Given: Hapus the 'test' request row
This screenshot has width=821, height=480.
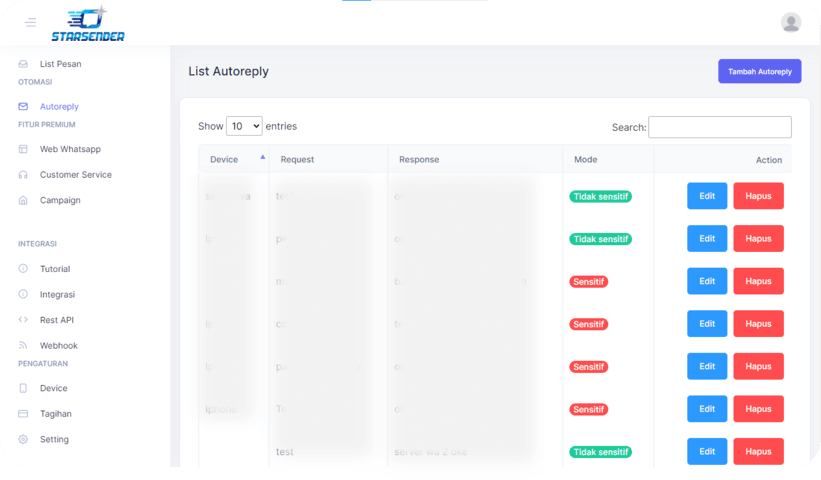Looking at the screenshot, I should [758, 451].
